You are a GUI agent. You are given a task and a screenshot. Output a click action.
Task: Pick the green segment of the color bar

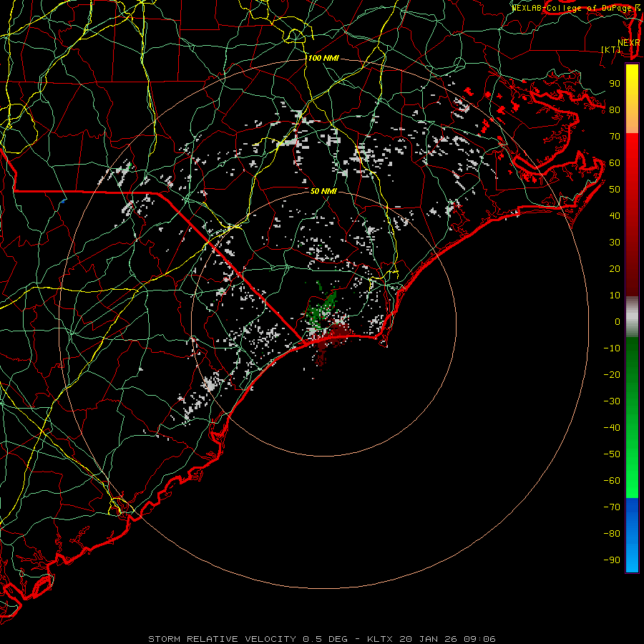[x=632, y=417]
